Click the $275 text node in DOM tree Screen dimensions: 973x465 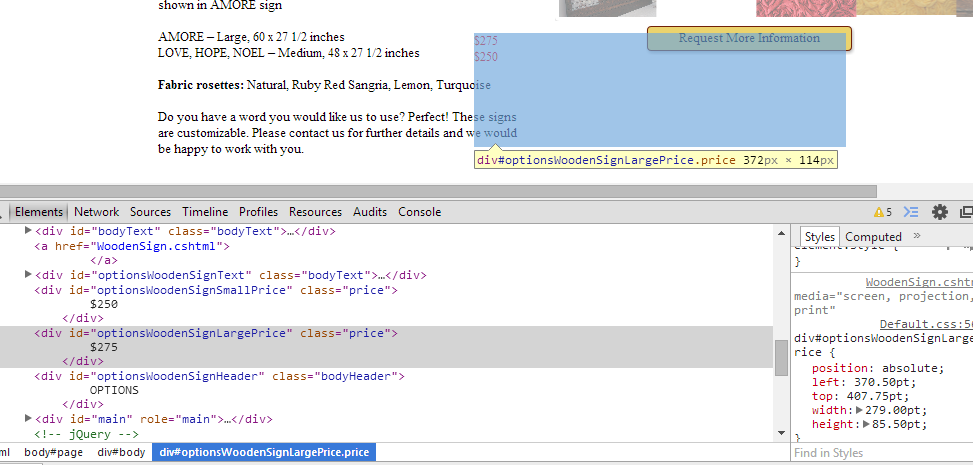pos(104,348)
